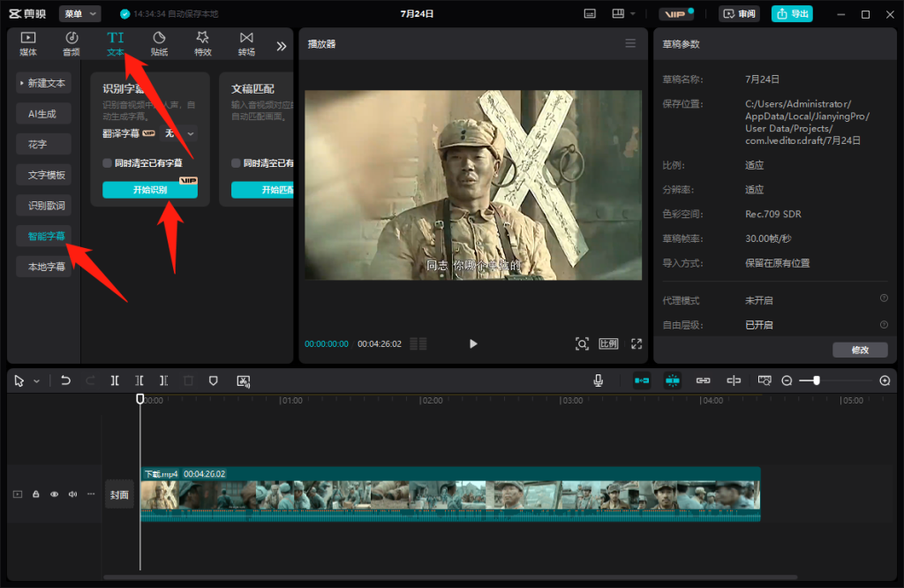Toggle auto snapping on the timeline

(672, 381)
